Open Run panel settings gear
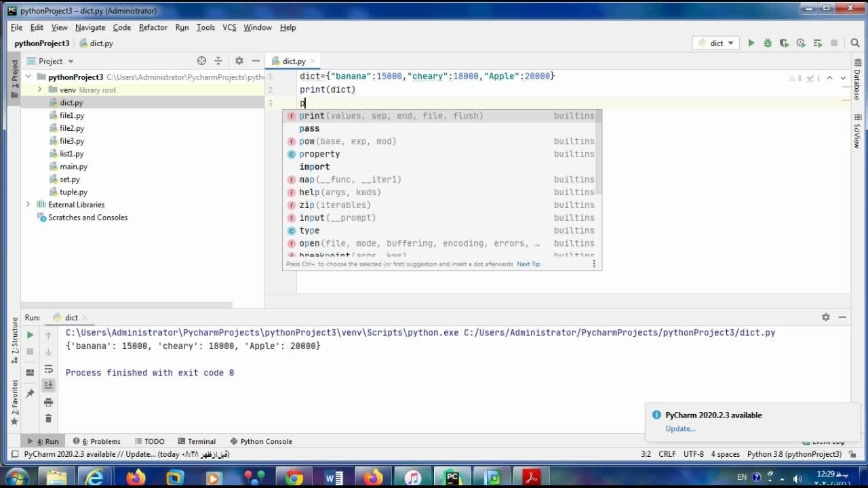This screenshot has height=488, width=868. click(825, 317)
